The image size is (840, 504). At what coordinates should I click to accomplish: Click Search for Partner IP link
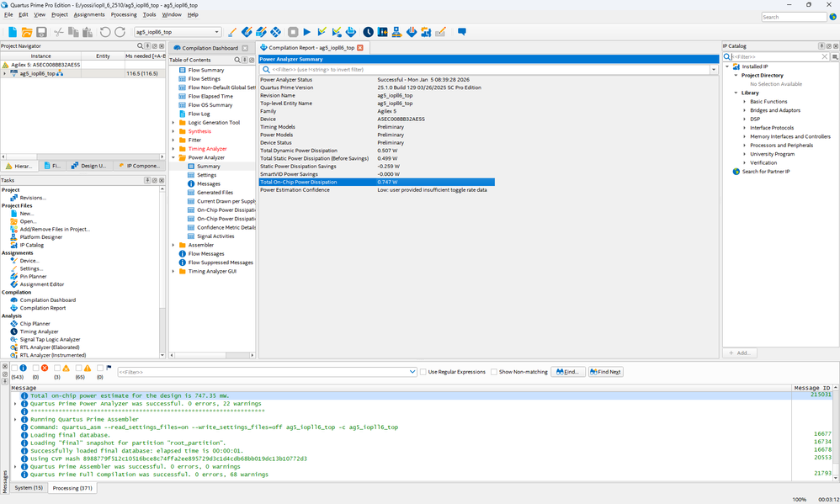pyautogui.click(x=764, y=172)
